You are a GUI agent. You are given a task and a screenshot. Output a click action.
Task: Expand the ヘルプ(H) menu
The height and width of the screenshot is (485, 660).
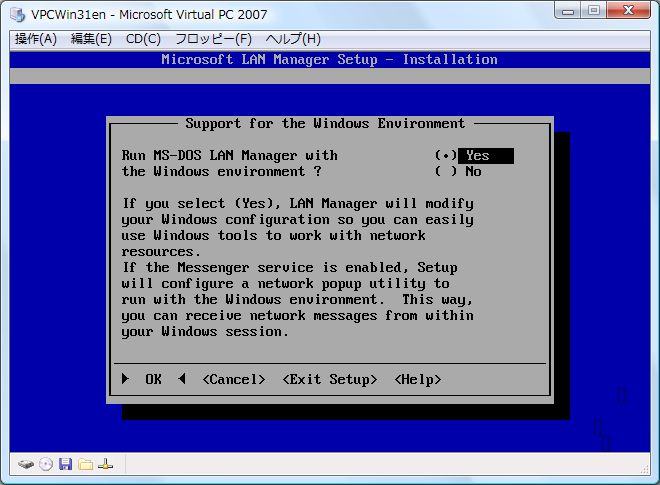pos(293,39)
